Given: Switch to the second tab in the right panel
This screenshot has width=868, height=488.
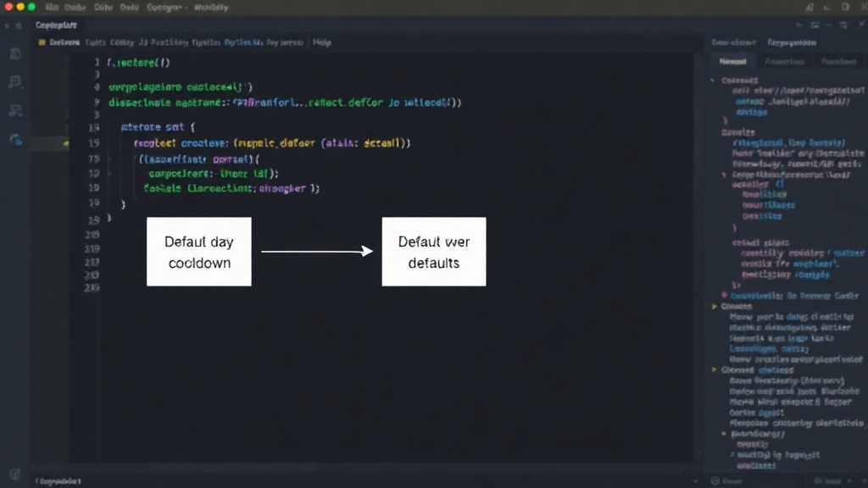Looking at the screenshot, I should 784,61.
